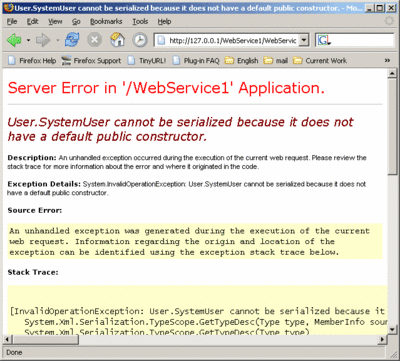Show more bookmarks via the chevron
This screenshot has width=400, height=361.
387,61
